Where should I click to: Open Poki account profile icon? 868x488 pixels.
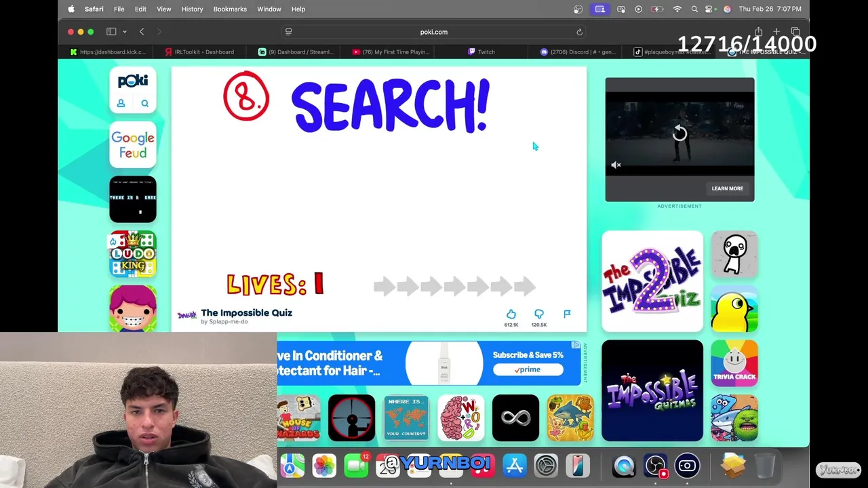pos(121,103)
